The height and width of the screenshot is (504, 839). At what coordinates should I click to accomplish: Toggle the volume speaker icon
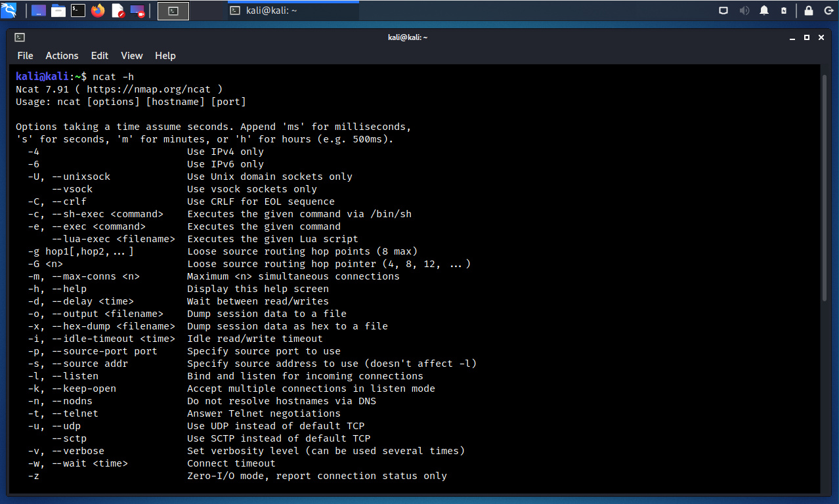(x=744, y=10)
